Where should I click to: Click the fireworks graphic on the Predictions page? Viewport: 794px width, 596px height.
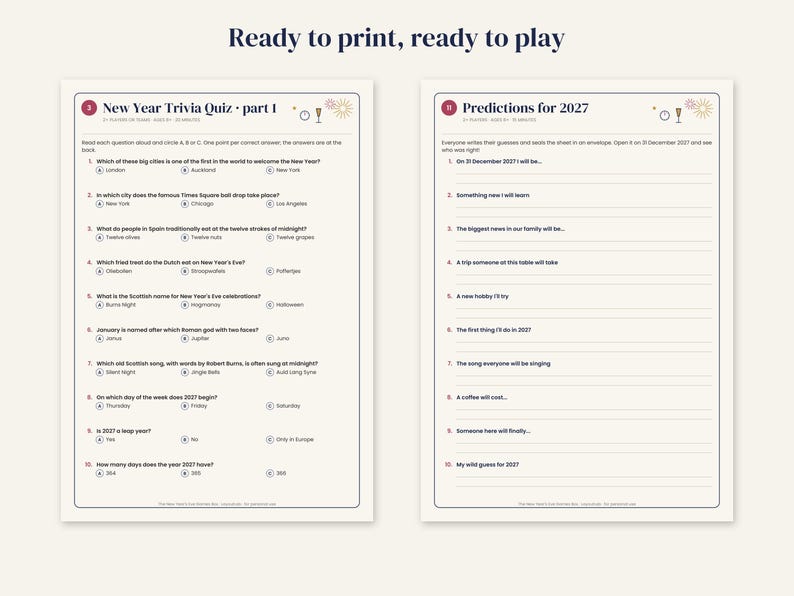tap(699, 108)
